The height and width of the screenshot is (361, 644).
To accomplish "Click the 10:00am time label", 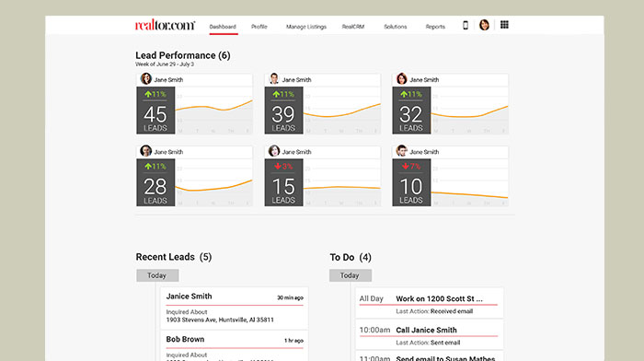I will tap(374, 331).
